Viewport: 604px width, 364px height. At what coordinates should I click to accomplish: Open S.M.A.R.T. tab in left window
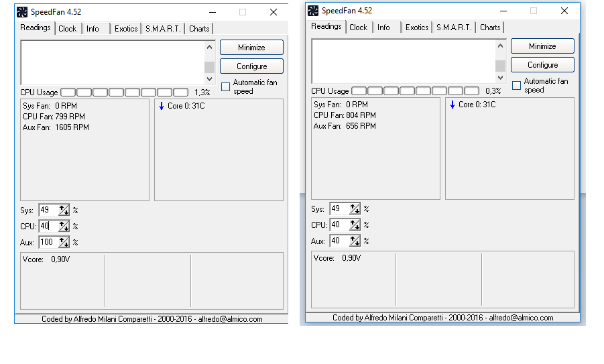point(163,29)
